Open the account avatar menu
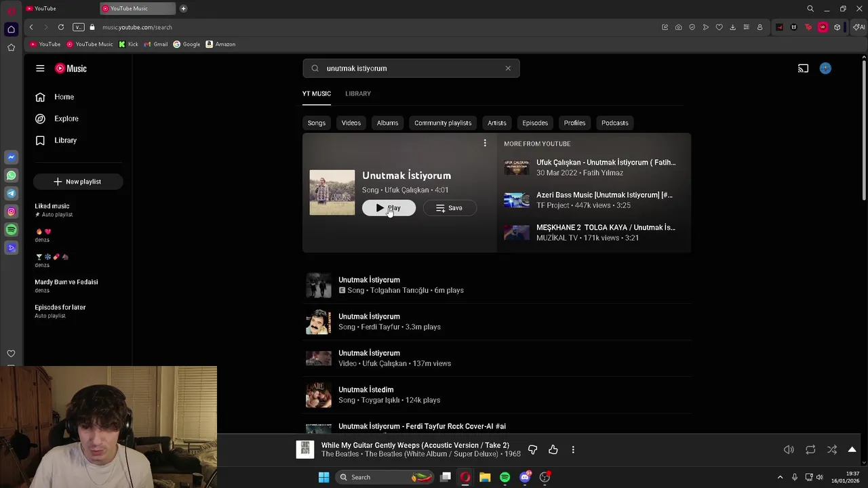Viewport: 868px width, 488px height. (x=825, y=68)
